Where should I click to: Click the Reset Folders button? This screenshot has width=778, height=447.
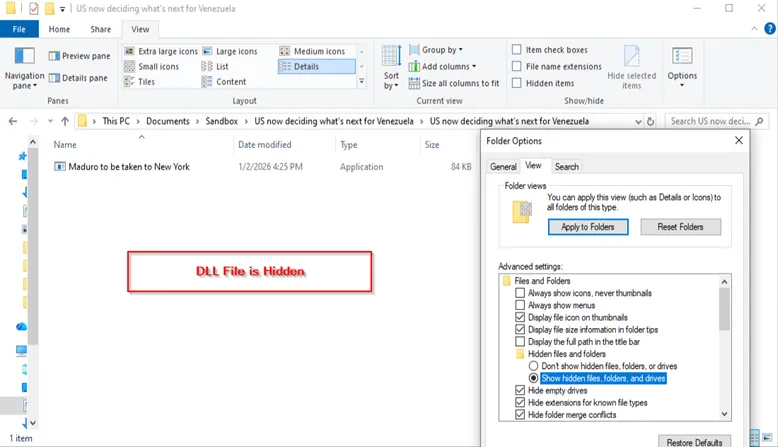click(680, 227)
